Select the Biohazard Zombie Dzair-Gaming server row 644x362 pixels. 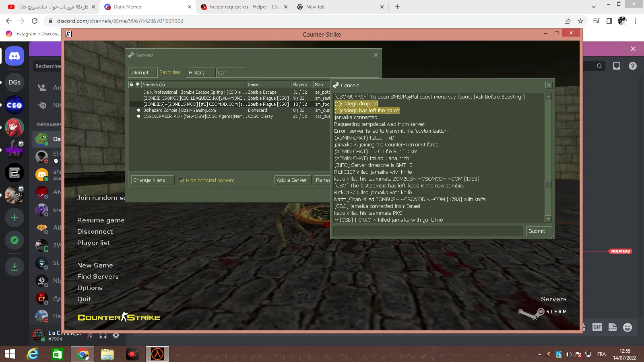pyautogui.click(x=229, y=110)
